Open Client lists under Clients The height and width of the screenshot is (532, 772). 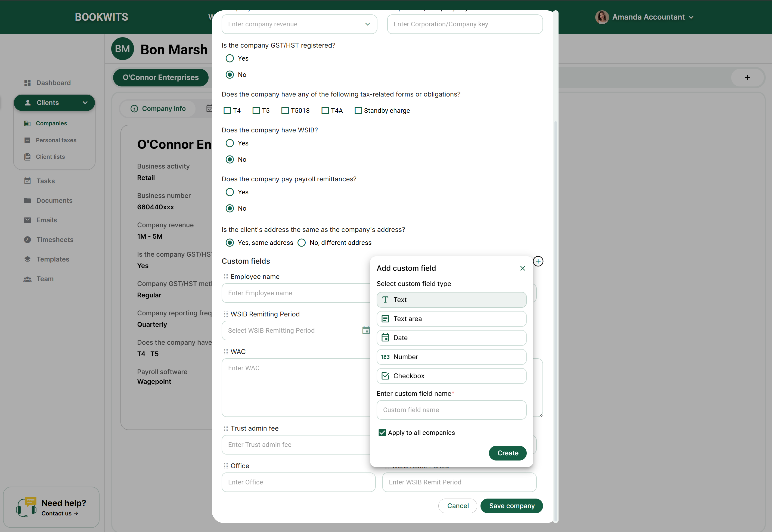pyautogui.click(x=44, y=157)
